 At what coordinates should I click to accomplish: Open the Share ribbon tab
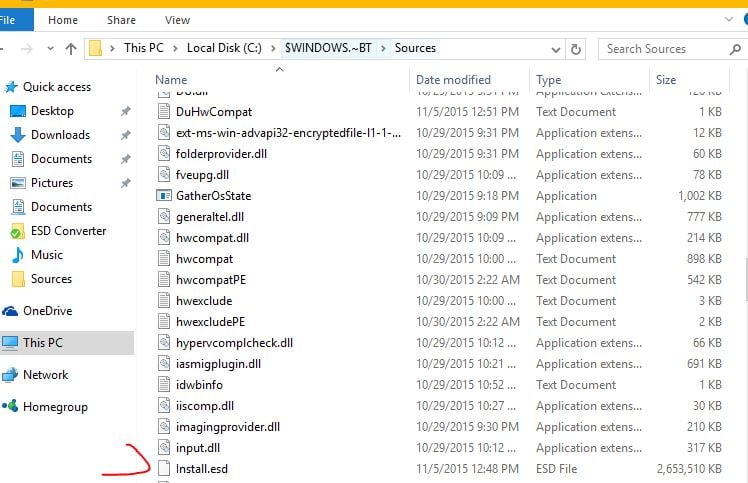point(121,20)
